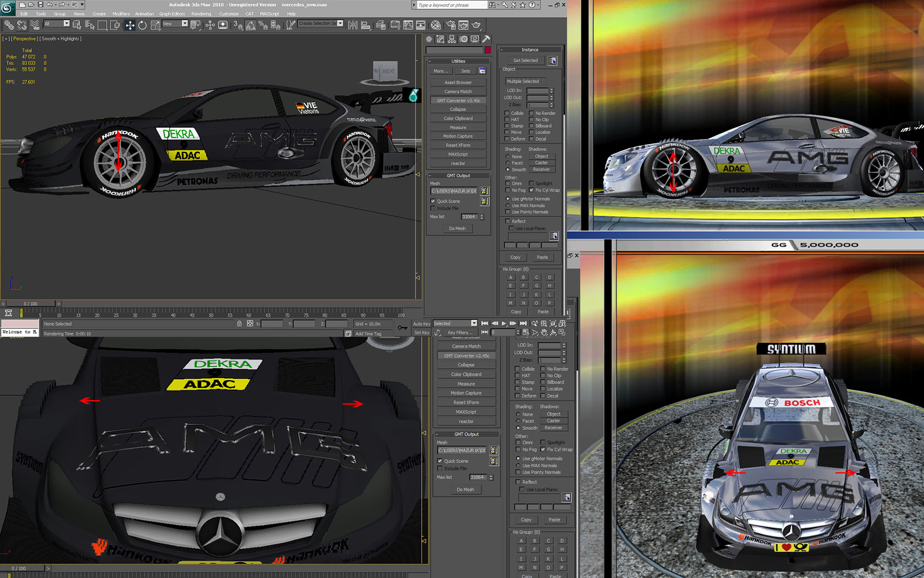The width and height of the screenshot is (924, 578).
Task: Open the Modifiers menu
Action: (121, 14)
